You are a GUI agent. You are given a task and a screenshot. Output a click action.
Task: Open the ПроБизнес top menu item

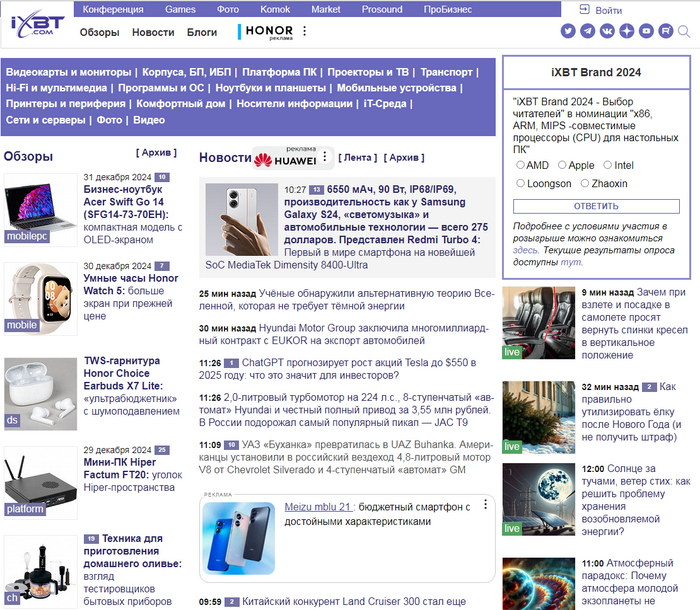(x=448, y=9)
